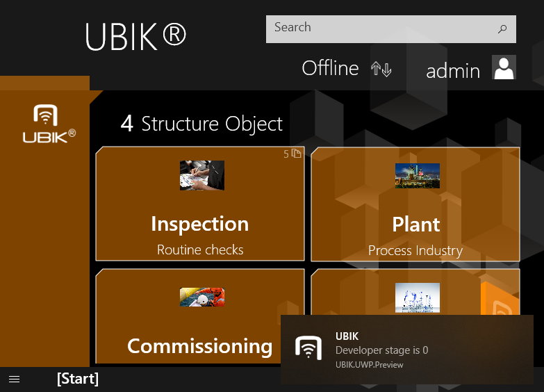Open the admin user avatar icon
Screen dimensions: 544x392
[x=504, y=68]
